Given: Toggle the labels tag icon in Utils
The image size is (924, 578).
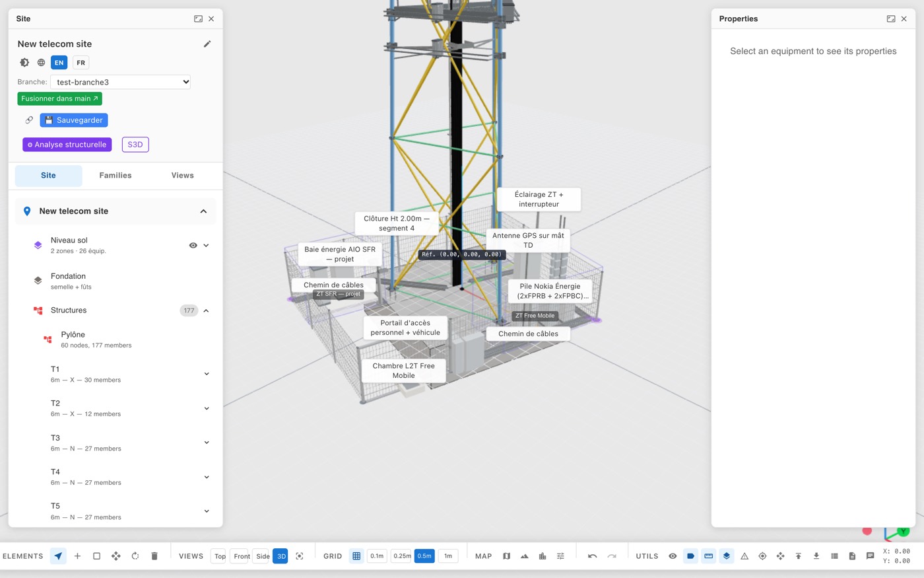Looking at the screenshot, I should point(690,556).
